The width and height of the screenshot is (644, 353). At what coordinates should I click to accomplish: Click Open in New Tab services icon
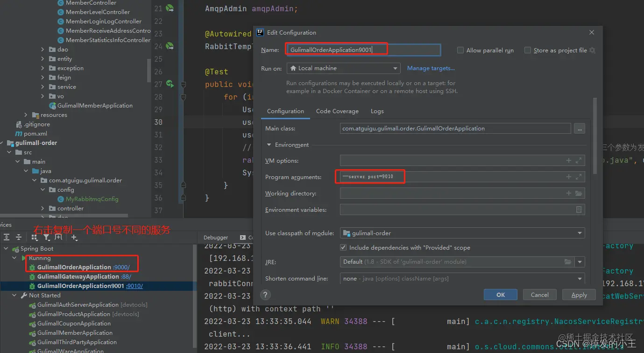tap(58, 238)
